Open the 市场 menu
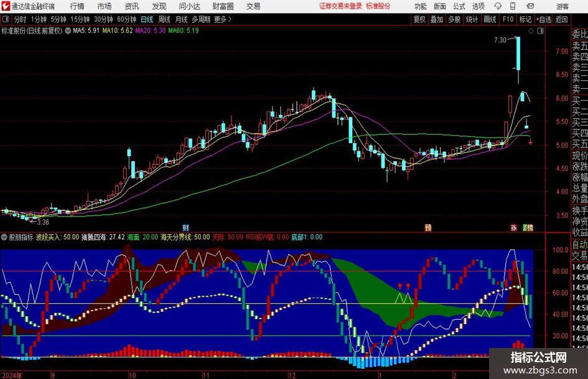Image resolution: width=588 pixels, height=379 pixels. click(x=105, y=6)
